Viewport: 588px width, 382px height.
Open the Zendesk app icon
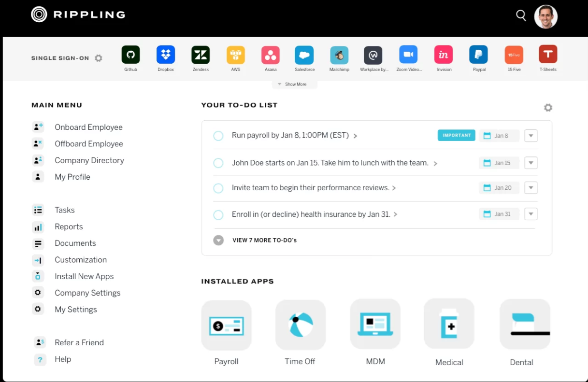coord(201,55)
